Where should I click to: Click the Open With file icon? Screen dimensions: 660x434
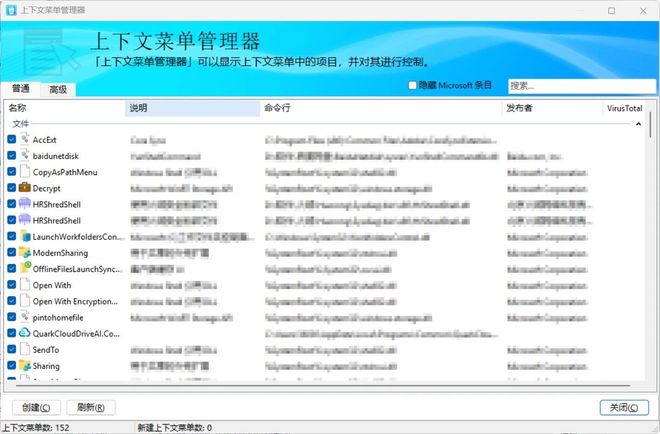click(x=25, y=285)
